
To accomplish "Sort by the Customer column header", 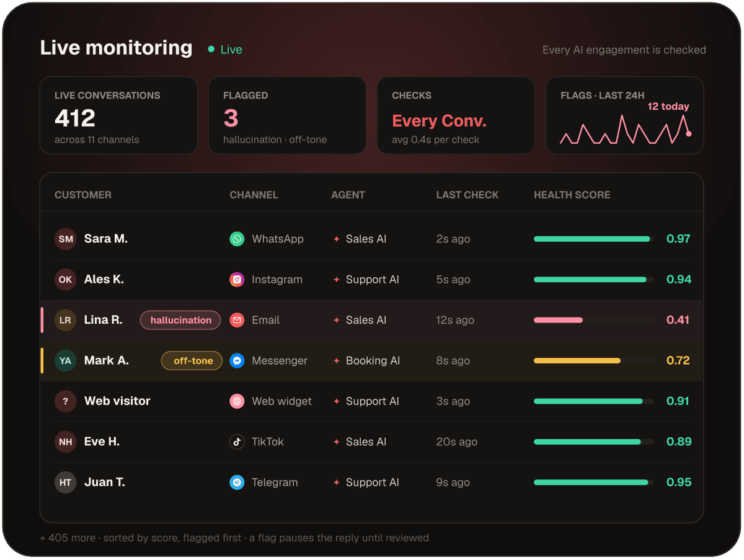I will pyautogui.click(x=83, y=195).
